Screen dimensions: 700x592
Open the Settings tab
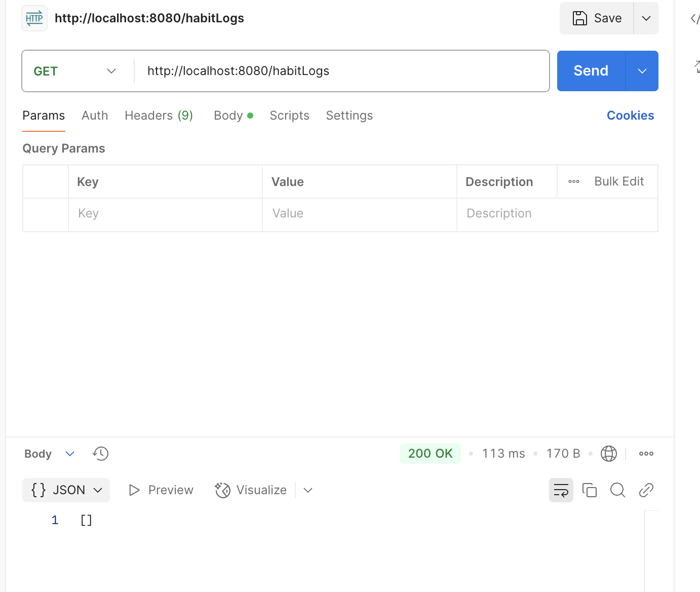[349, 116]
